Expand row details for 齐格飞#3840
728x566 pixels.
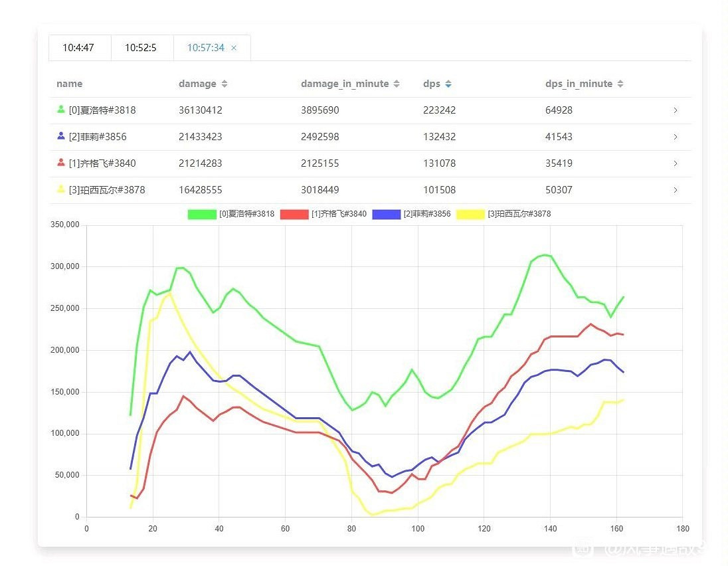point(676,163)
